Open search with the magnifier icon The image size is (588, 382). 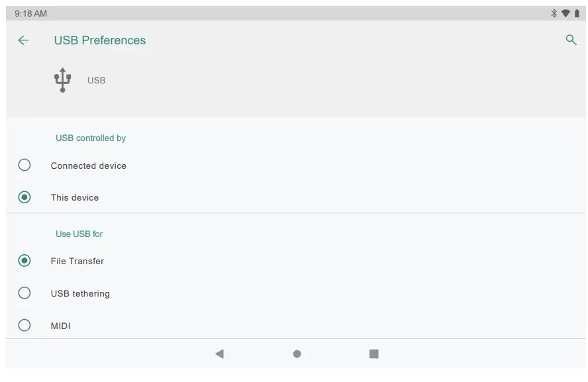coord(571,40)
